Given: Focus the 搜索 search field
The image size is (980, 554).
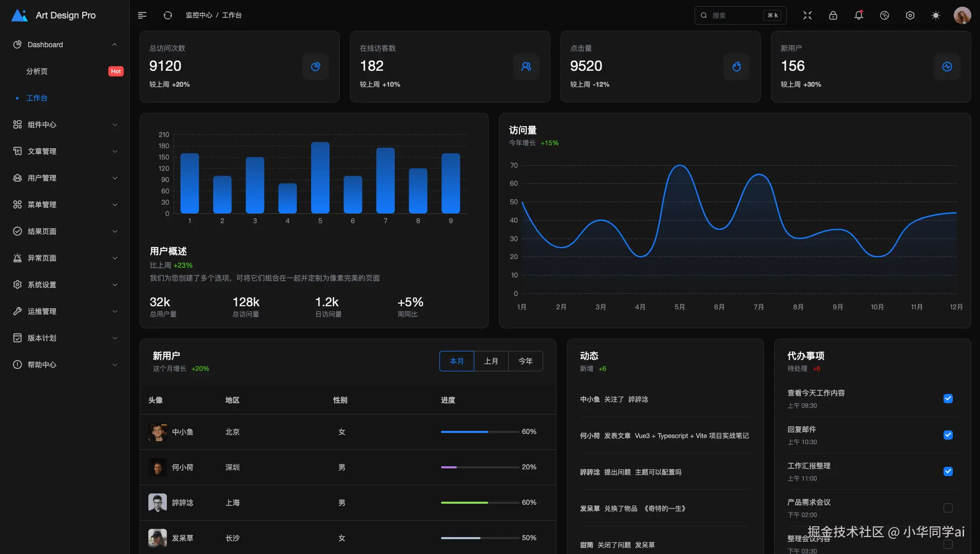Looking at the screenshot, I should 740,15.
